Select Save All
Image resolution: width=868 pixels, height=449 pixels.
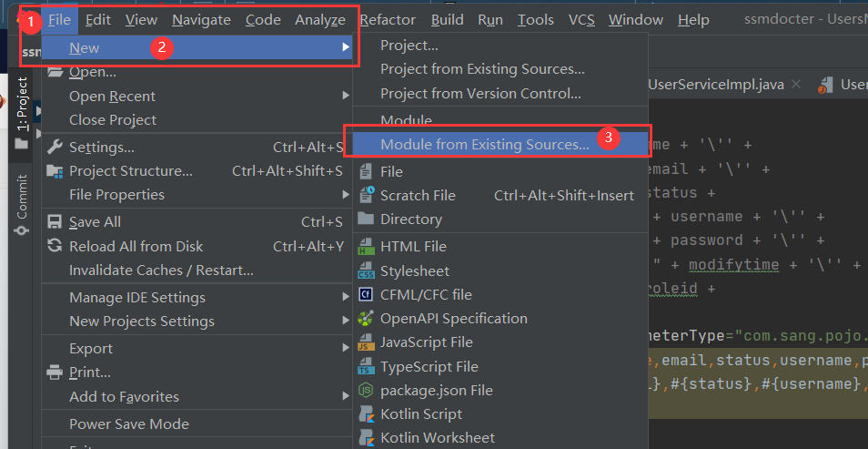click(197, 222)
